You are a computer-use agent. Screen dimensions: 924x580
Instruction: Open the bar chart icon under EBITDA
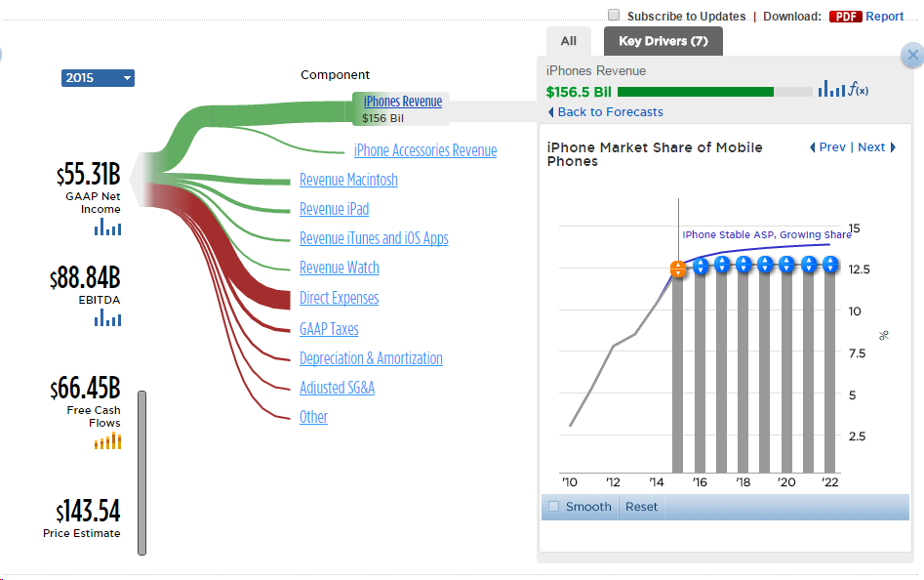(108, 317)
